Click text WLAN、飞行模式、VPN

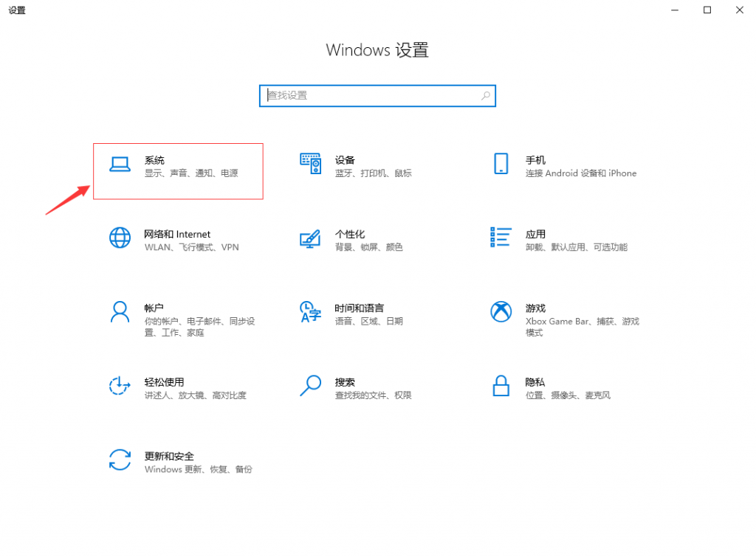[x=191, y=247]
